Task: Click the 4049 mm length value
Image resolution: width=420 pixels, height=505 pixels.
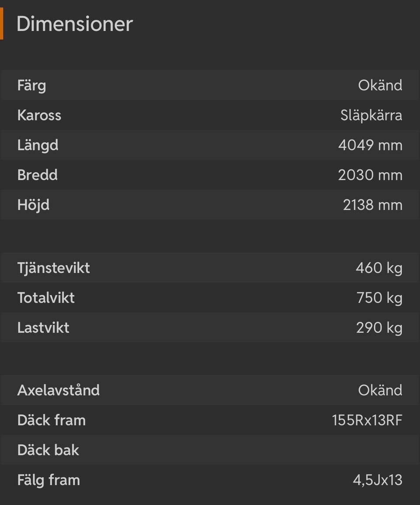Action: pyautogui.click(x=370, y=145)
